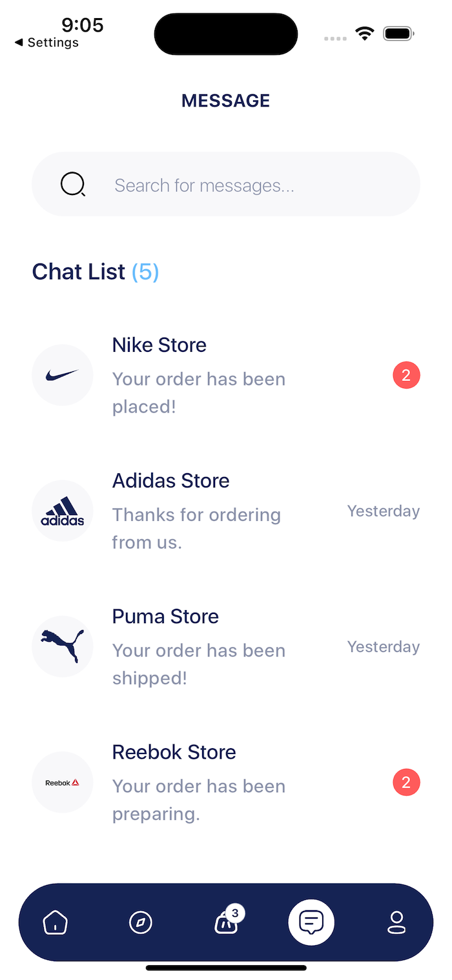Open the Explore compass icon
The width and height of the screenshot is (452, 980).
point(141,923)
